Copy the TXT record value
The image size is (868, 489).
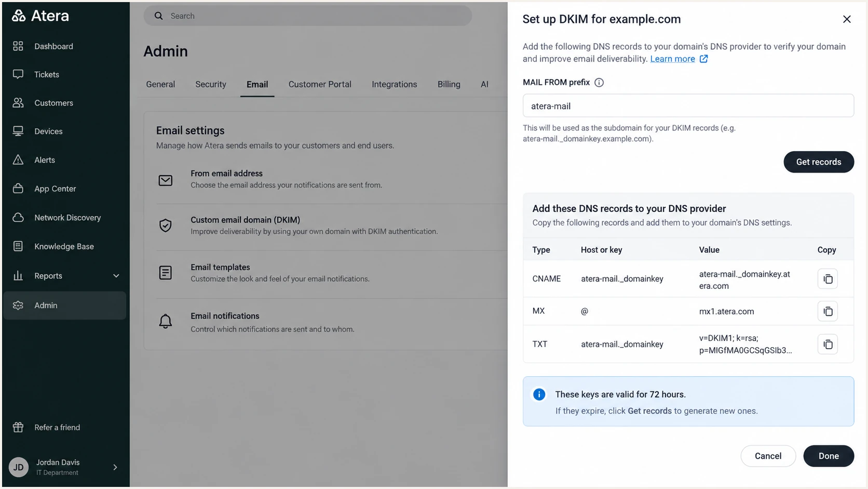(828, 344)
